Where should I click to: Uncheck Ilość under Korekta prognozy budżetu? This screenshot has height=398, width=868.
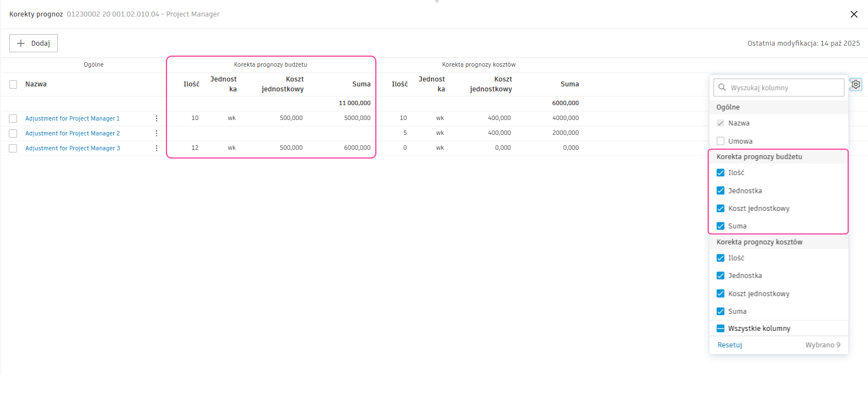pos(720,173)
